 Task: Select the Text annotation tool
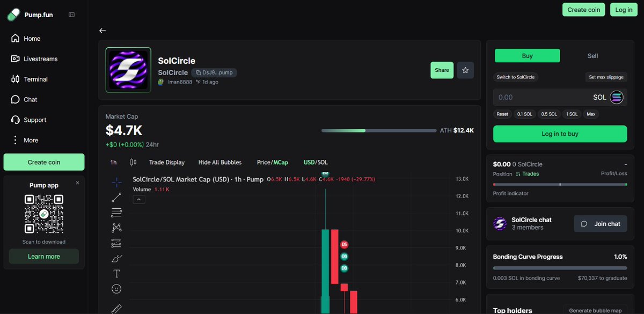[116, 274]
